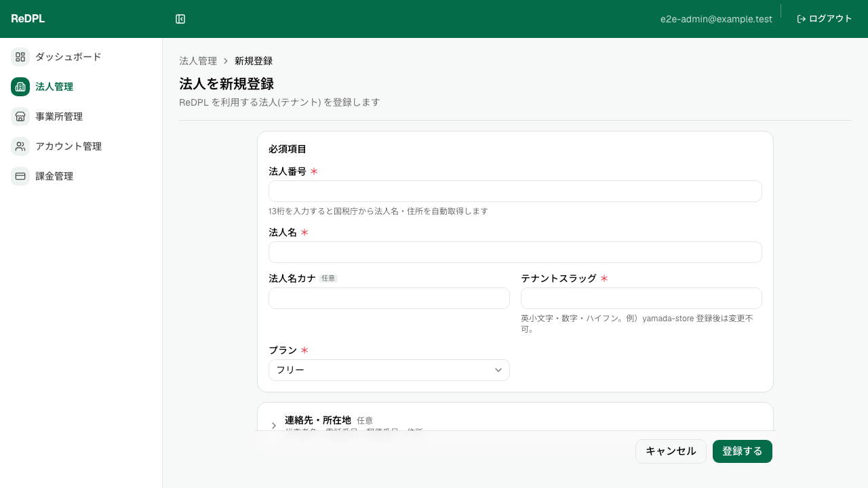Screen dimensions: 868x488
Task: Click the 連絡先・所在地 section title
Action: (318, 420)
